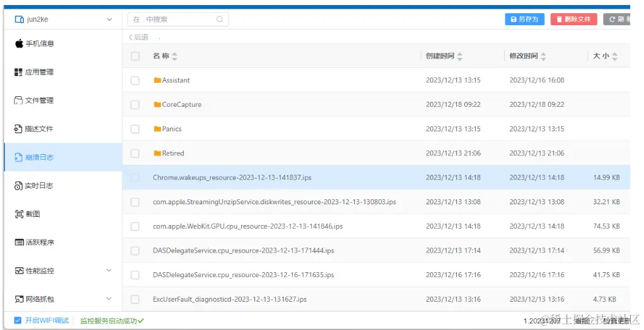The width and height of the screenshot is (644, 330).
Task: Open 文件管理 in sidebar
Action: click(x=63, y=101)
